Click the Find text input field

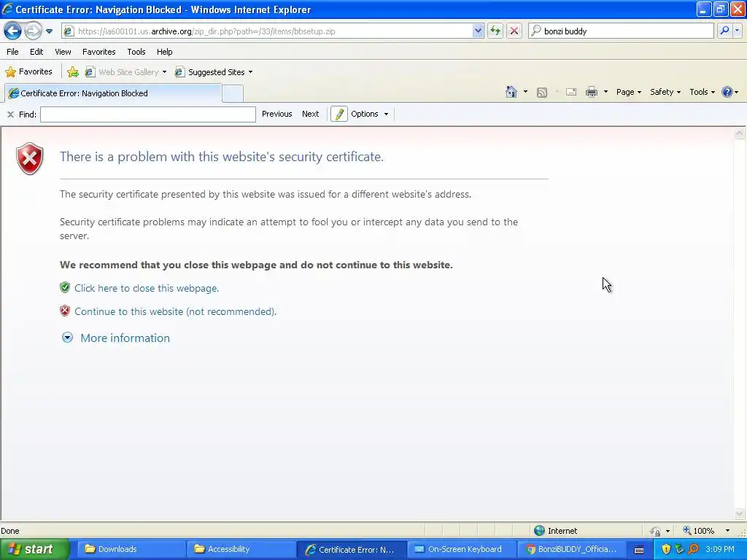tap(148, 114)
